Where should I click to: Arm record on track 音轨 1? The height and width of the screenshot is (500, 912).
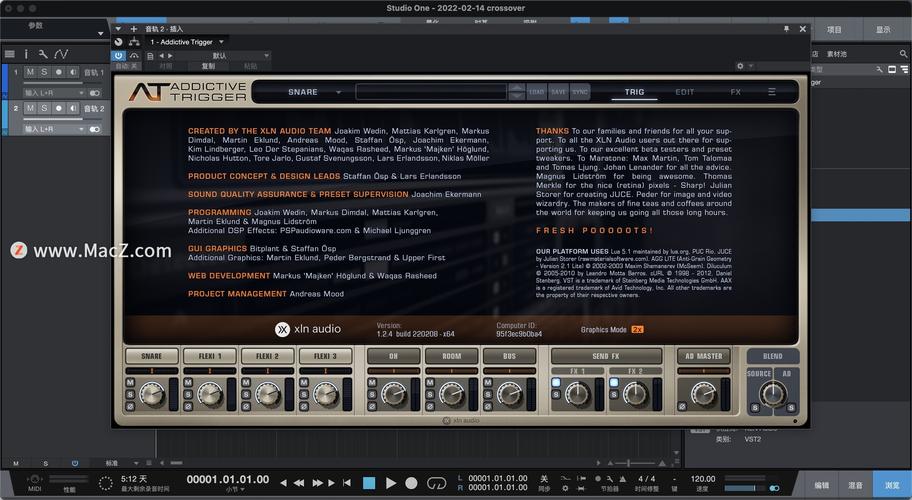tap(59, 72)
